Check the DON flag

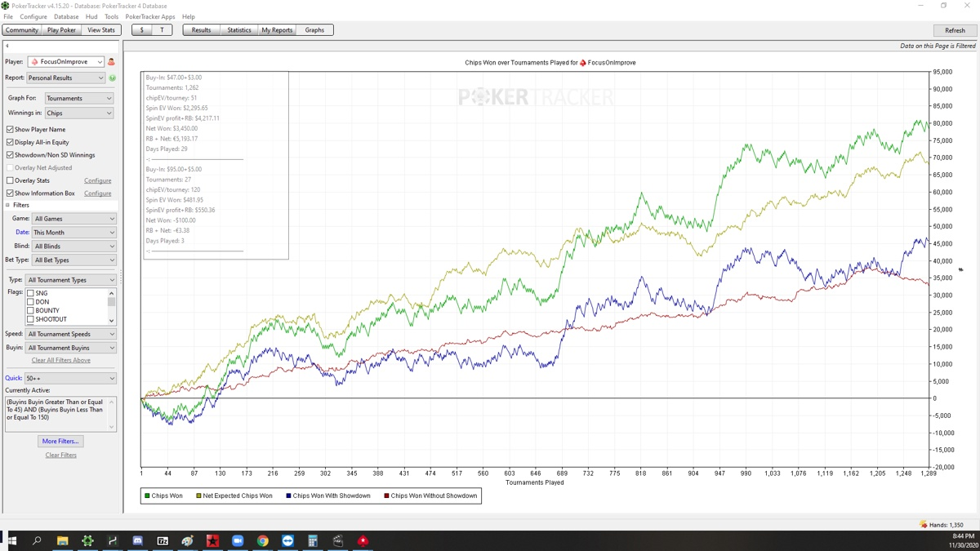point(31,302)
